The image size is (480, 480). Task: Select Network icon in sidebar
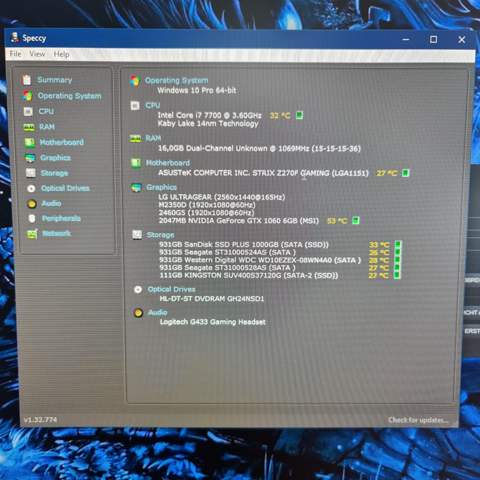[32, 234]
